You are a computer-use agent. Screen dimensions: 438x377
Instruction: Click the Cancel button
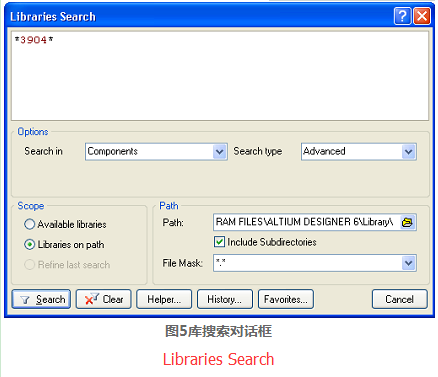click(x=400, y=299)
